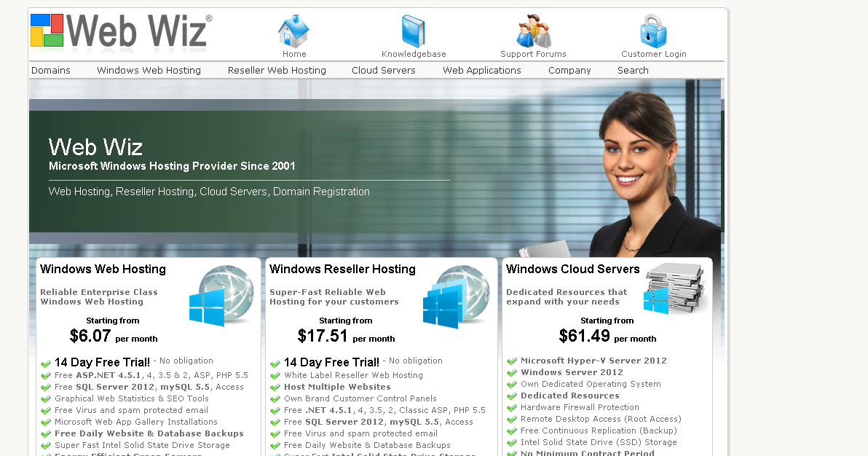The width and height of the screenshot is (868, 456).
Task: Click 'Free Continuous Replication (Backup)' feature
Action: [x=599, y=431]
